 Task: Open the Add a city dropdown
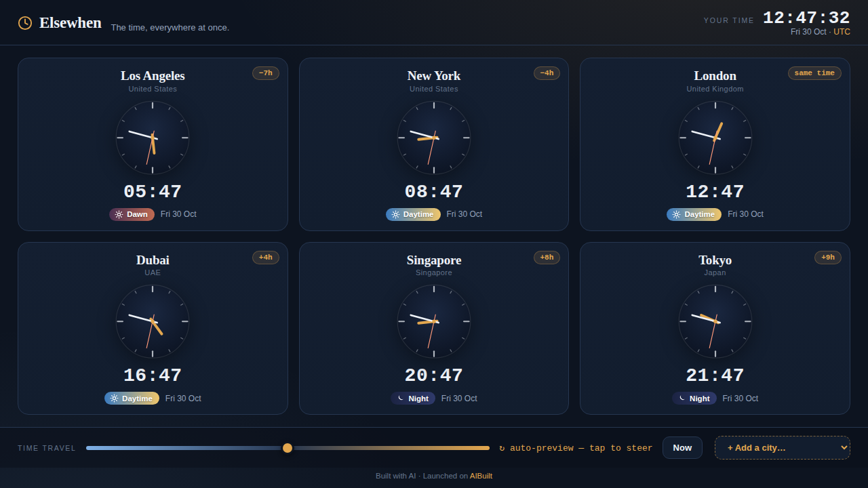[x=783, y=447]
